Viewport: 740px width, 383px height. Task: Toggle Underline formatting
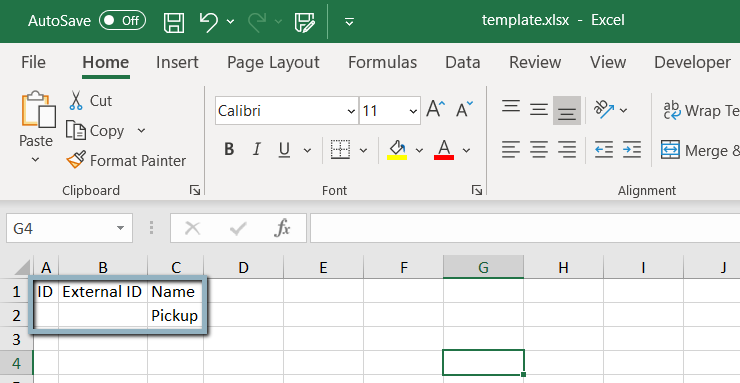[284, 150]
